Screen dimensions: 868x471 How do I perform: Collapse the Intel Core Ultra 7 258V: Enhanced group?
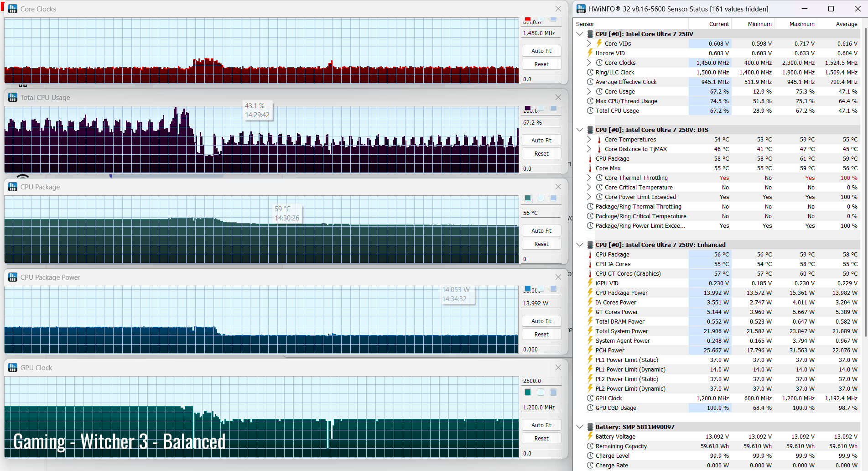[x=580, y=245]
